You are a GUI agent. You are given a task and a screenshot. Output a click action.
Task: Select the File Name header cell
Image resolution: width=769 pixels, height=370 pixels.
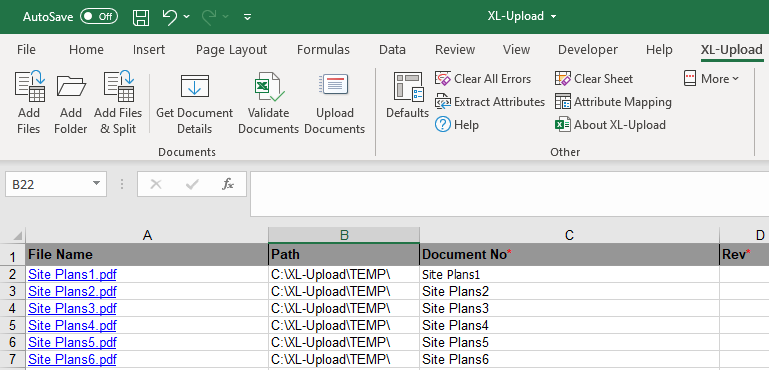pos(147,255)
